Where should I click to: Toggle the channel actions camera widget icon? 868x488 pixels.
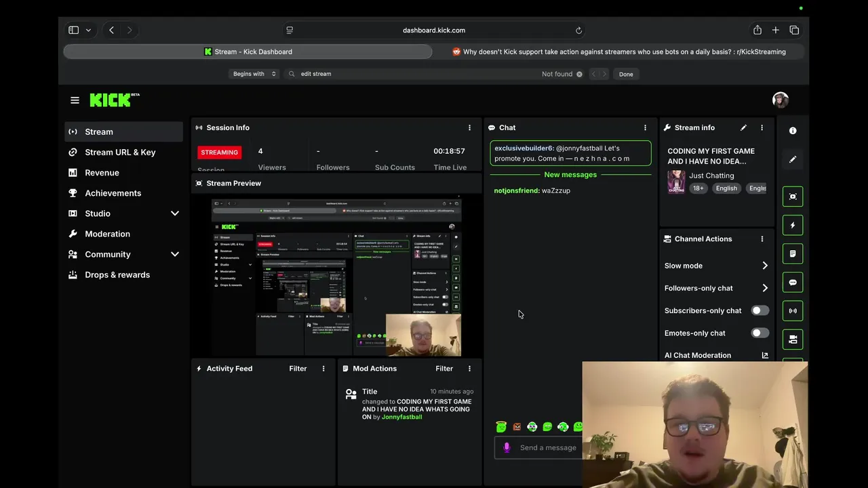pyautogui.click(x=793, y=339)
